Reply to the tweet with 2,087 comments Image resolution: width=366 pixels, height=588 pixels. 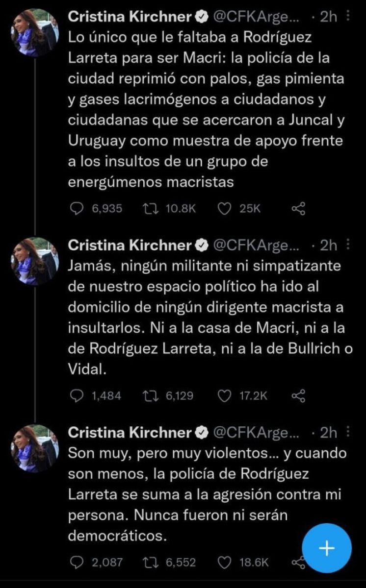tap(76, 562)
